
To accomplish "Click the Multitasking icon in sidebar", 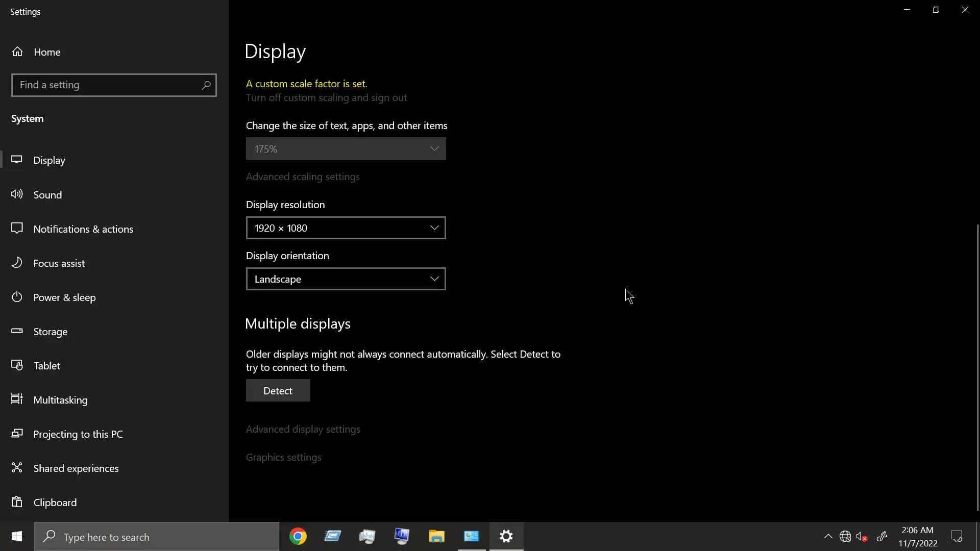I will [x=17, y=399].
